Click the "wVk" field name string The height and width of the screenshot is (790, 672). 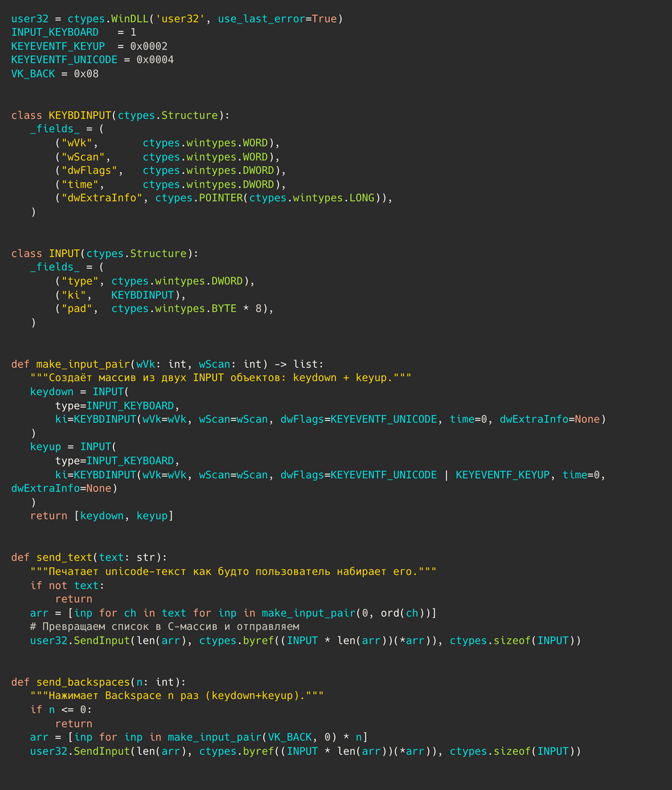coord(77,143)
